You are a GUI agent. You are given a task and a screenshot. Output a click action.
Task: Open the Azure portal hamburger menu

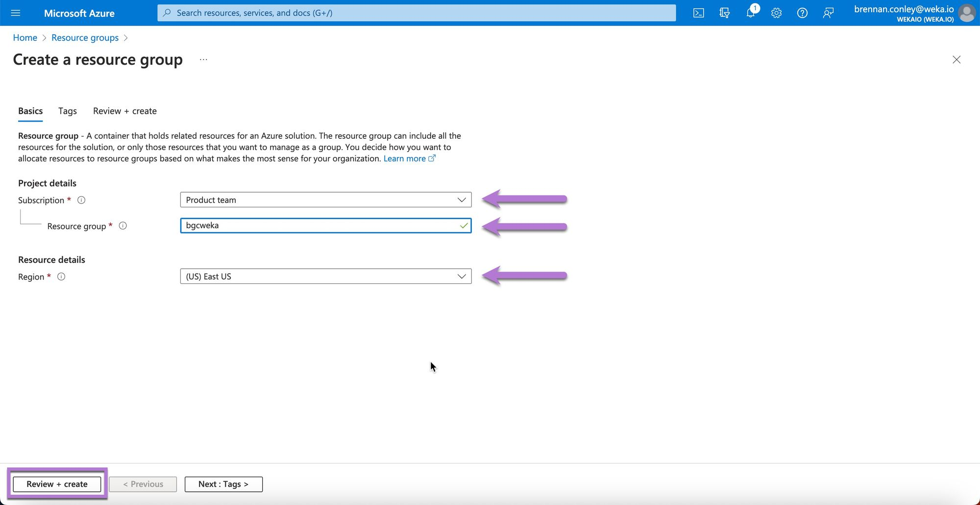(16, 13)
